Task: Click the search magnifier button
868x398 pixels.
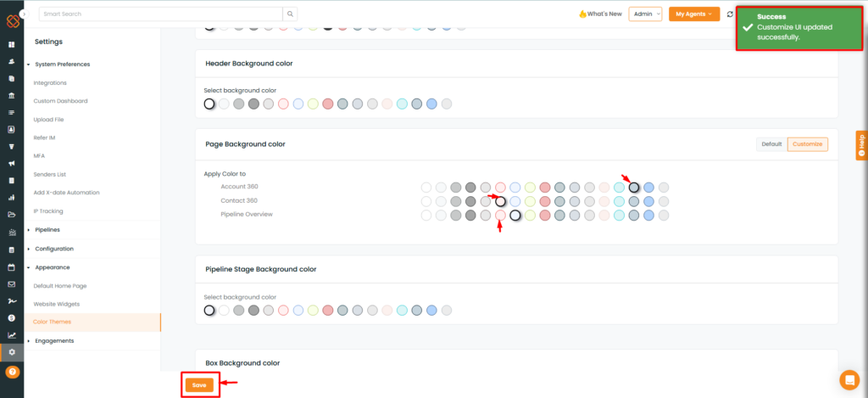Action: (x=290, y=14)
